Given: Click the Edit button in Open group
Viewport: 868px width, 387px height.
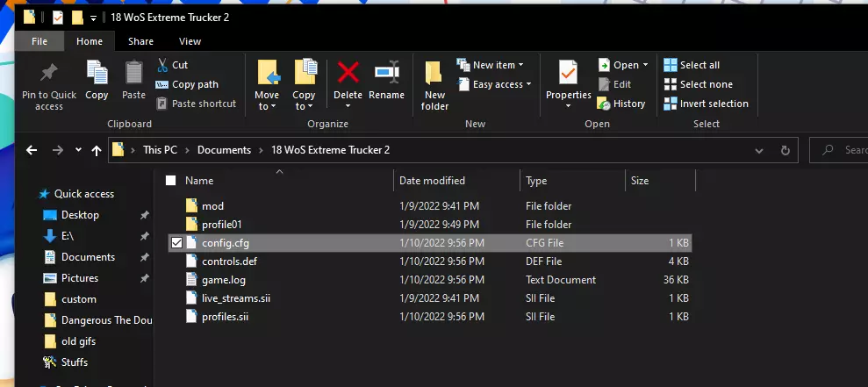Looking at the screenshot, I should pos(615,84).
